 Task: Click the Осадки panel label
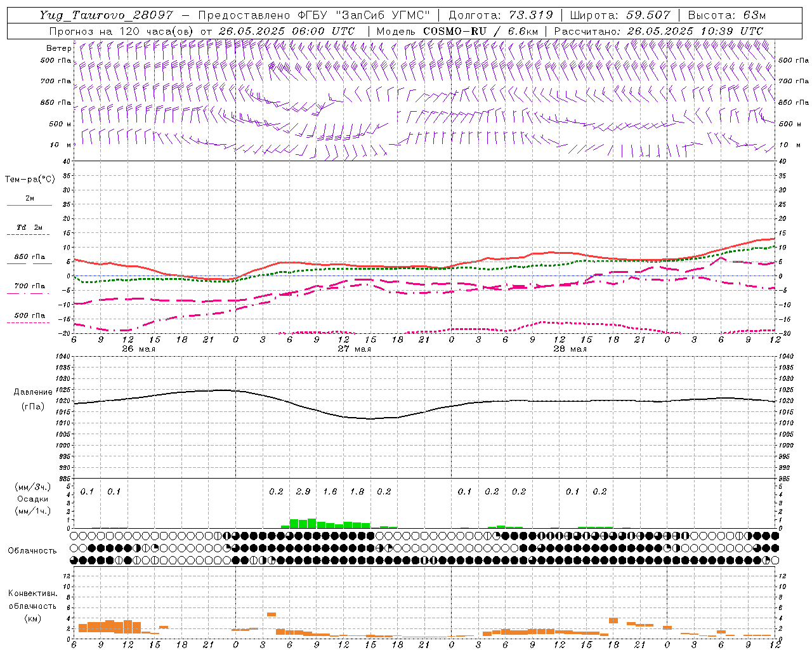point(32,500)
